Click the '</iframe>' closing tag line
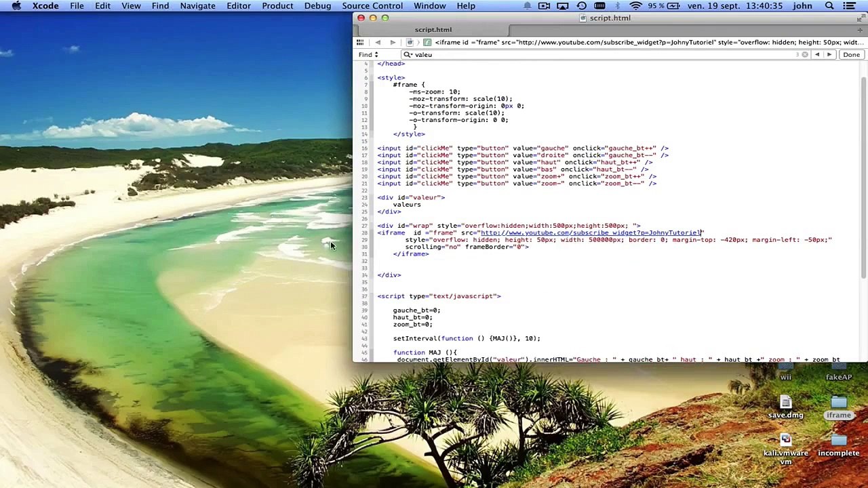This screenshot has height=488, width=868. point(410,254)
